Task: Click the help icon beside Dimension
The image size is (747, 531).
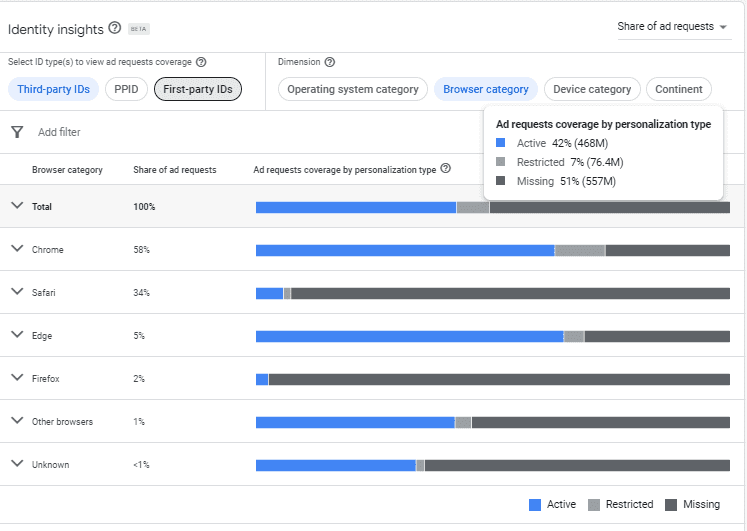Action: [x=330, y=62]
